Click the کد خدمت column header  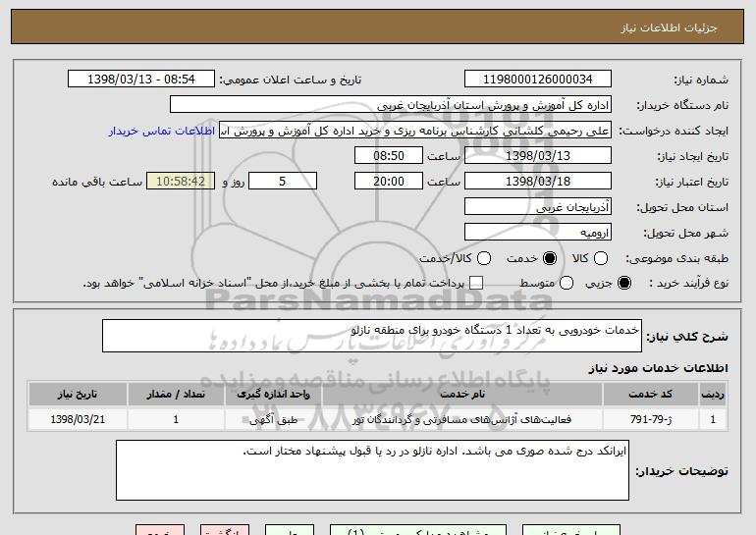[x=650, y=395]
